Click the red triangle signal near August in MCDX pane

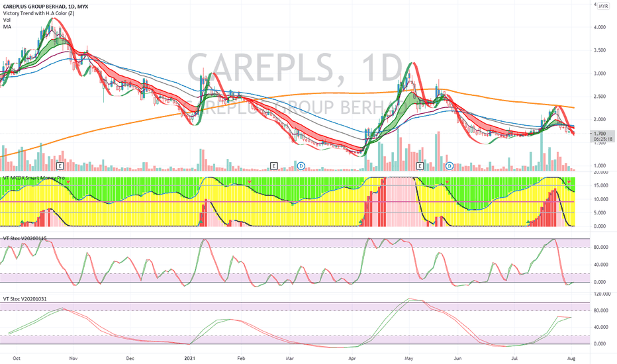click(569, 182)
